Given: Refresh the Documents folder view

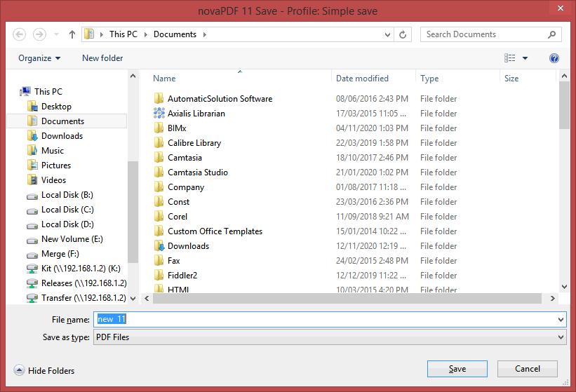Looking at the screenshot, I should [x=403, y=34].
